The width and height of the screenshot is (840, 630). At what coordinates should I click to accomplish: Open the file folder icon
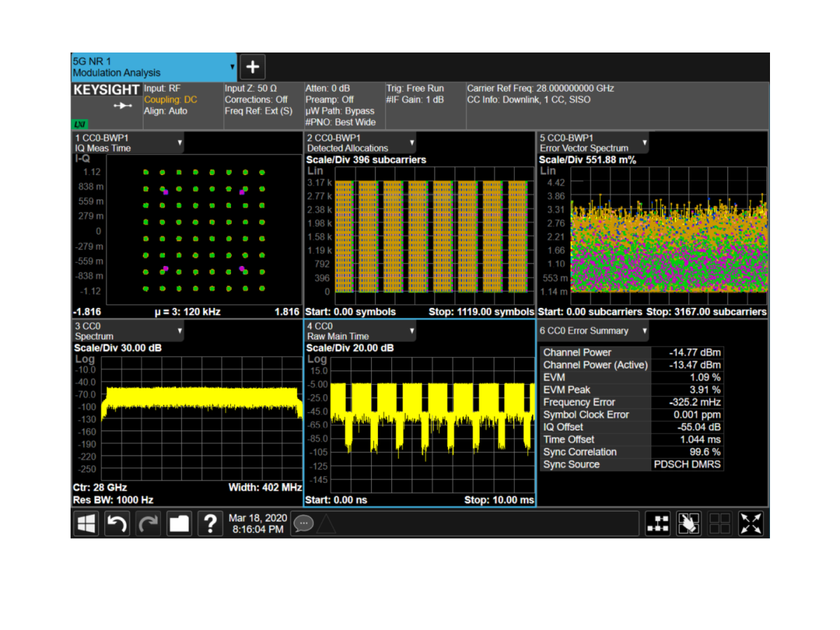coord(179,524)
